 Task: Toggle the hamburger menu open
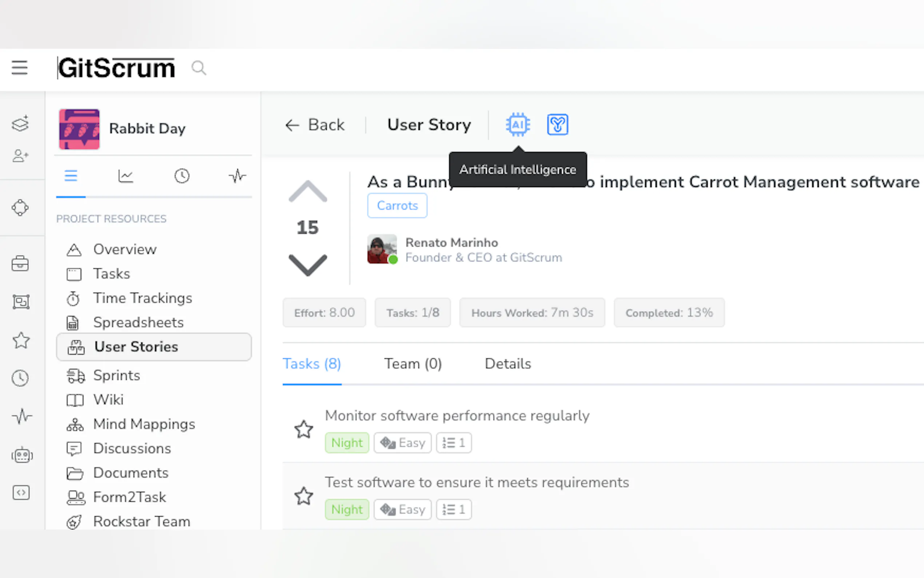(x=20, y=68)
